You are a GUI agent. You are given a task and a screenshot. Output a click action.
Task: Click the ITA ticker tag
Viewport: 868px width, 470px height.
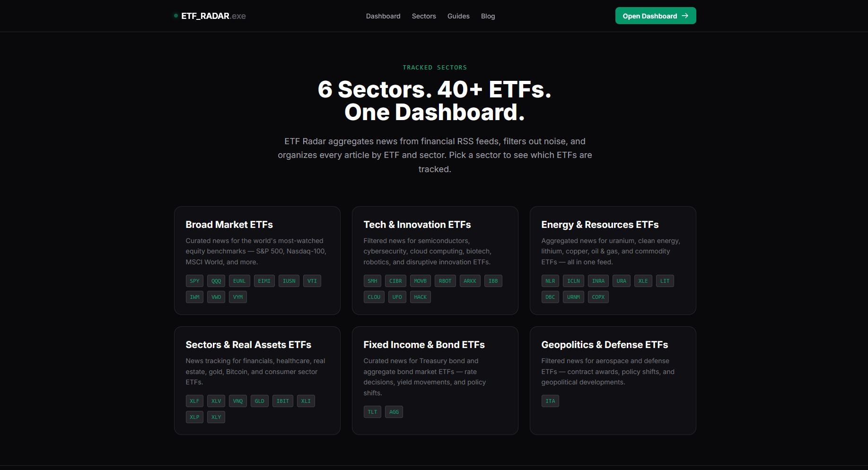pos(550,401)
